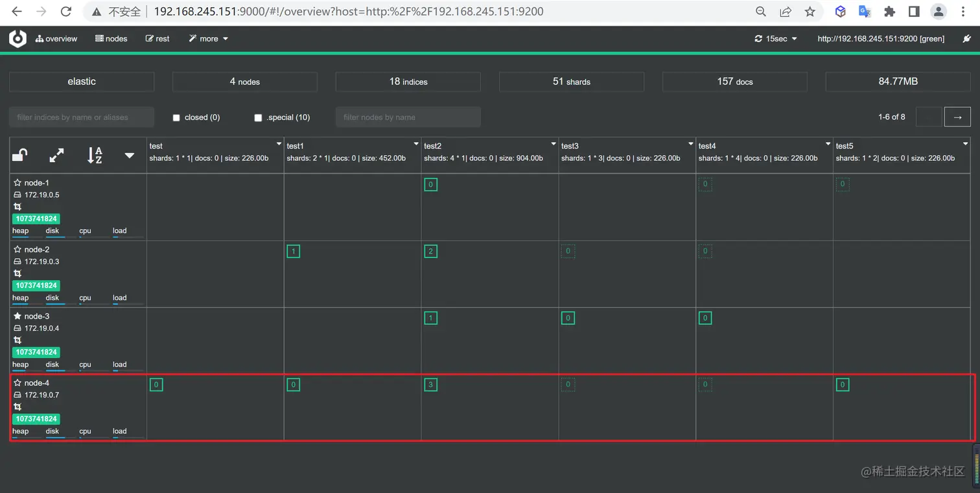The height and width of the screenshot is (493, 980).
Task: Click the browser profile avatar
Action: [x=939, y=12]
